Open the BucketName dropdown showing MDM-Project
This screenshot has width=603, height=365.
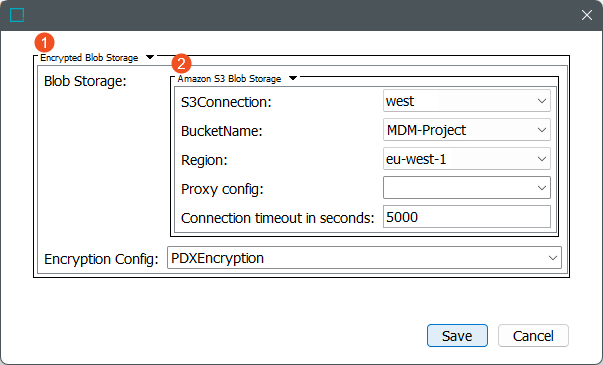(x=466, y=130)
